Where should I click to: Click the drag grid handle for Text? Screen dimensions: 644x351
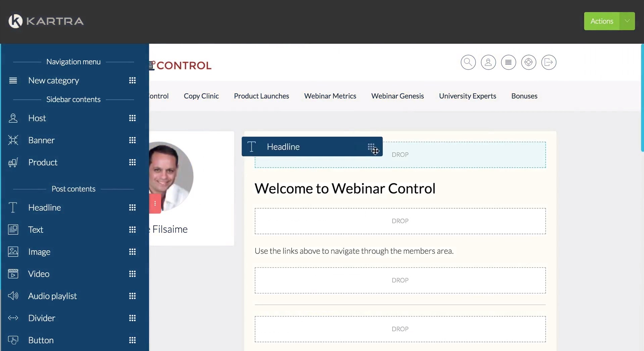coord(133,230)
